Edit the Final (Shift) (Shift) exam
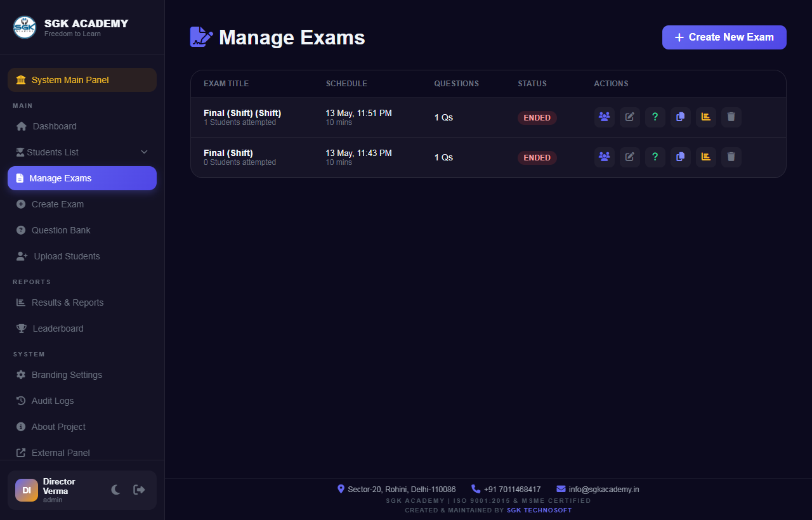Viewport: 812px width, 520px height. (x=630, y=117)
